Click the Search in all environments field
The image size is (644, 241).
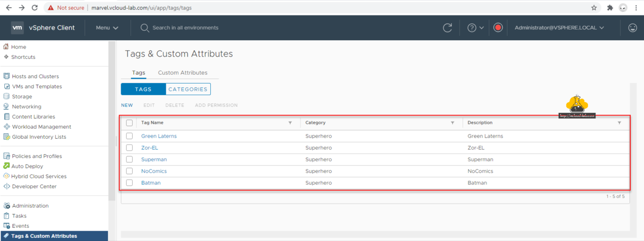click(x=185, y=28)
